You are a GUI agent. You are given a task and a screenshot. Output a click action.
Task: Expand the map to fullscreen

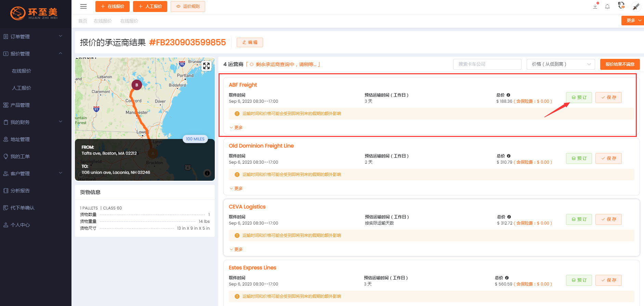[x=206, y=66]
